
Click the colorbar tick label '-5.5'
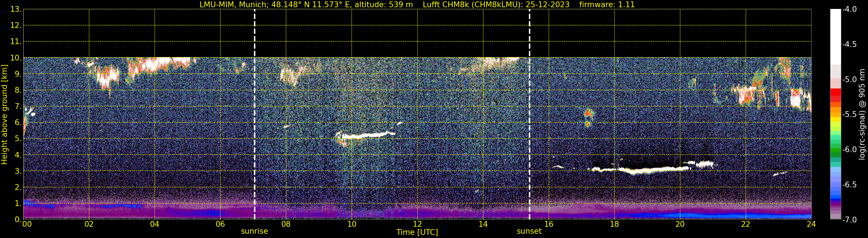tap(850, 115)
